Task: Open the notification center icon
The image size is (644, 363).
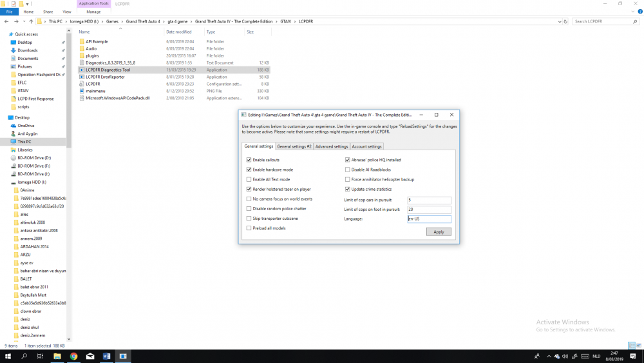Action: tap(633, 356)
